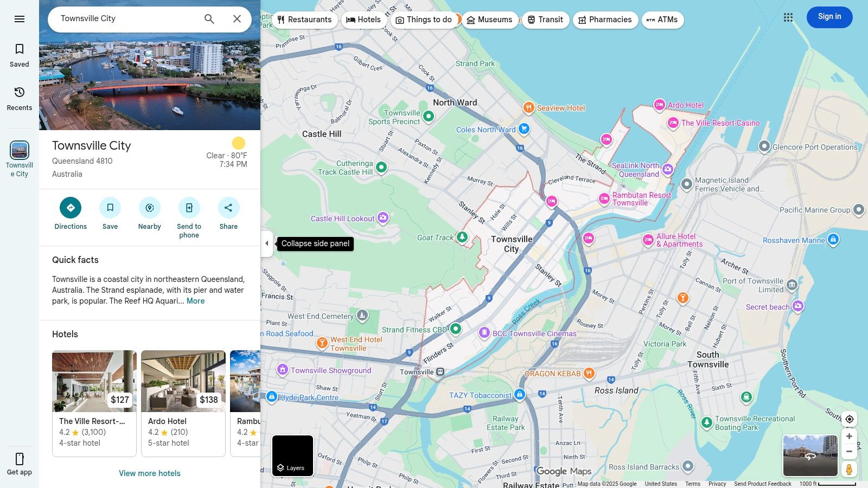Open the navigation hamburger menu

coord(20,18)
